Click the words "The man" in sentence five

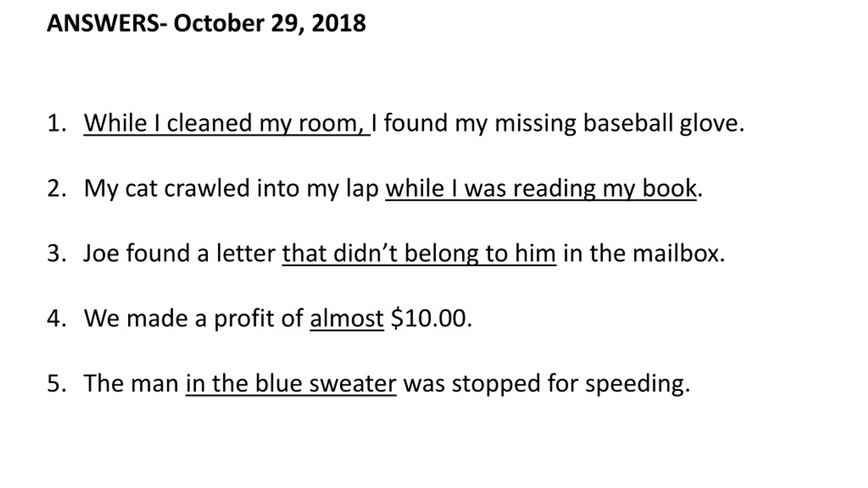coord(131,384)
